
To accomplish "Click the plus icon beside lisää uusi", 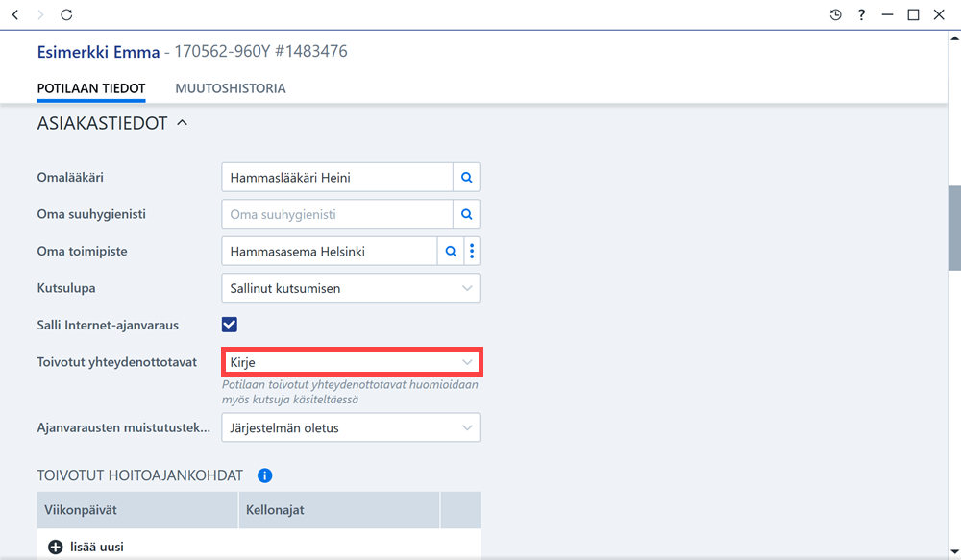I will [55, 547].
